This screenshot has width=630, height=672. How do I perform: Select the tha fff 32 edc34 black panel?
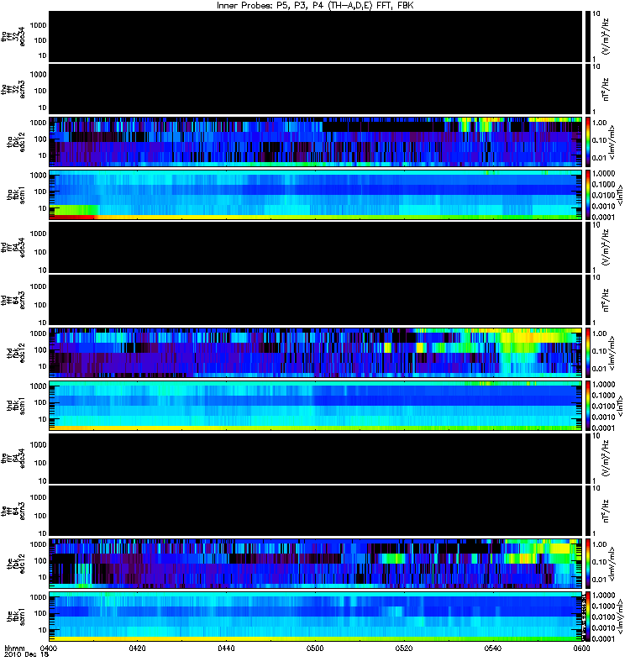click(316, 36)
